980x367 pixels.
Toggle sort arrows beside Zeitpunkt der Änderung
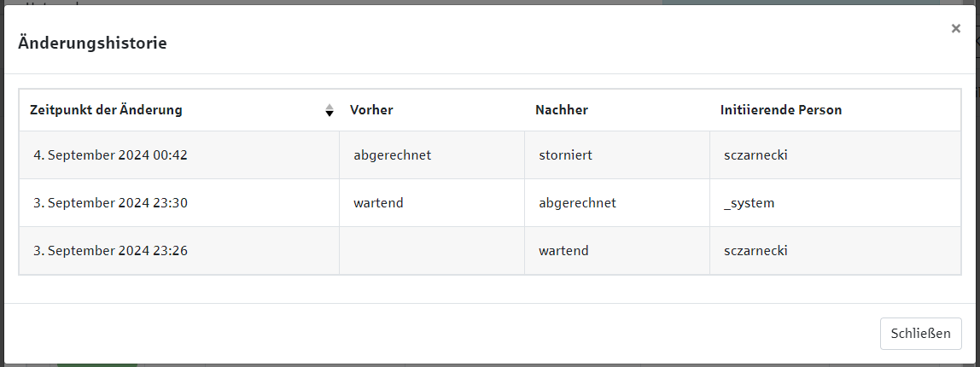(330, 110)
